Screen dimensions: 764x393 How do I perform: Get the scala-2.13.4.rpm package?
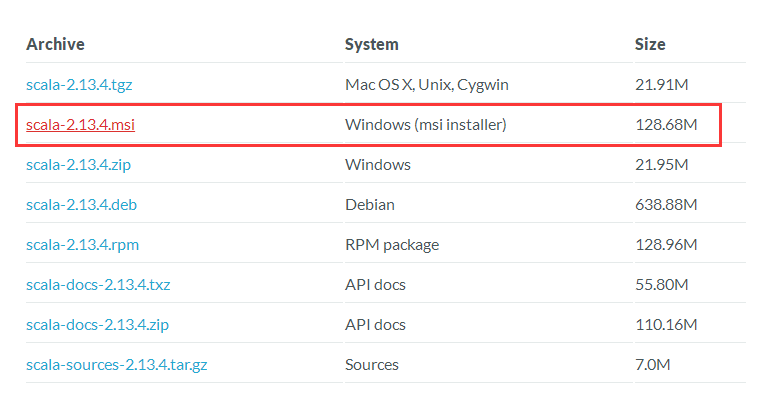pos(82,244)
